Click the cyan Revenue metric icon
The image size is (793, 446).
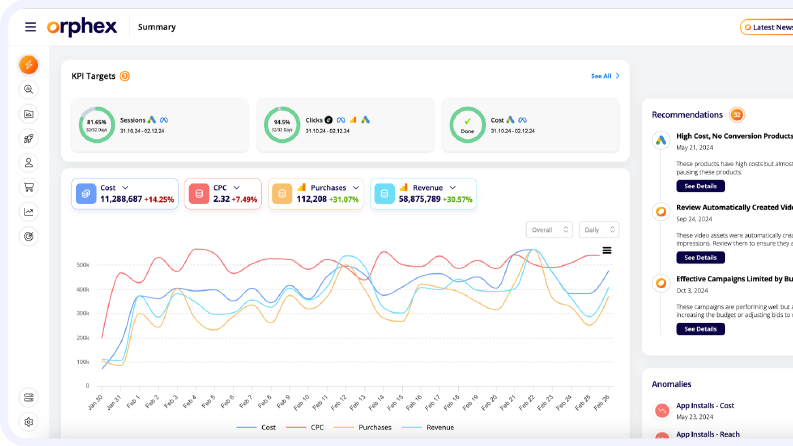tap(384, 194)
